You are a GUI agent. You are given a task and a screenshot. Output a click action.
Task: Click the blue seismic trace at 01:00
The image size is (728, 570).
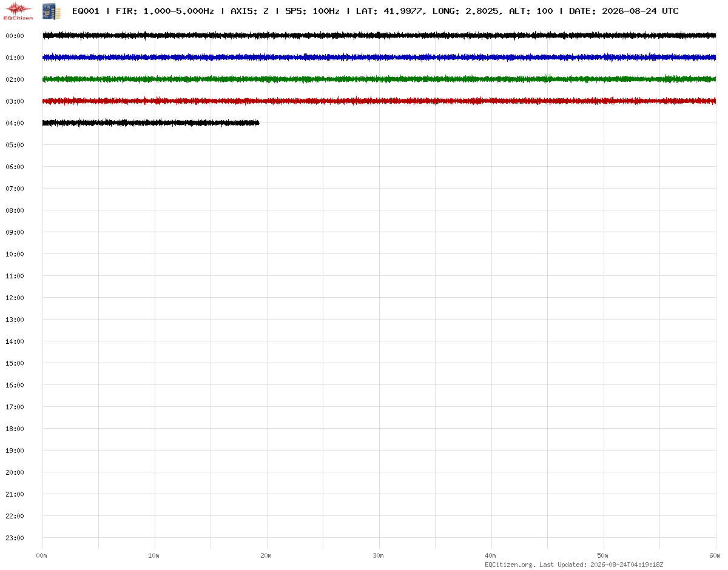[379, 58]
